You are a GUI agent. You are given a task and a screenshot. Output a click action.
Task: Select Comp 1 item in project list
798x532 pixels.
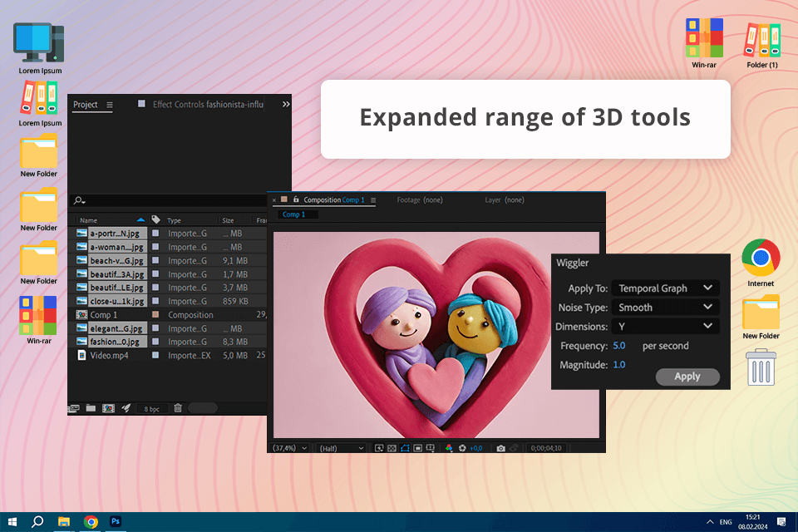point(103,315)
